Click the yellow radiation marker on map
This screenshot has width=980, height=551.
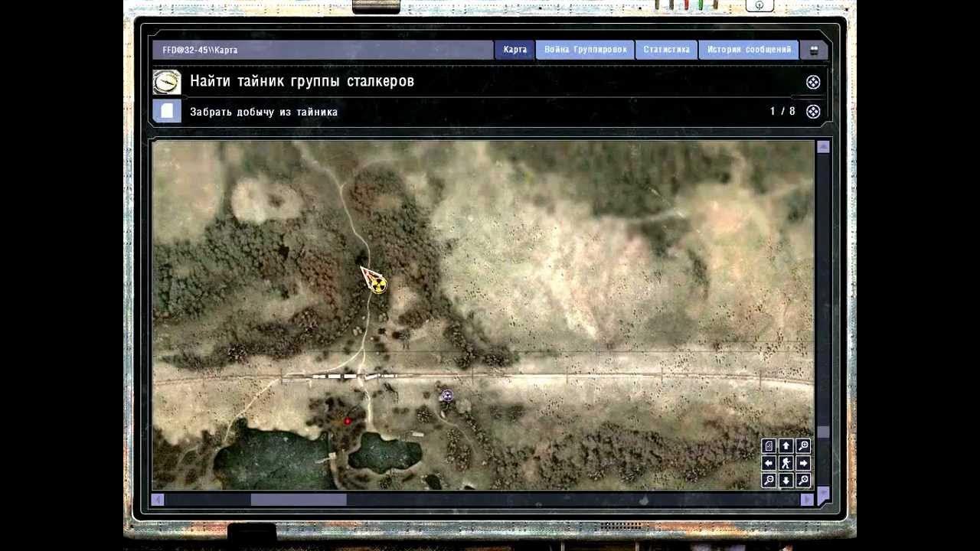tap(378, 285)
